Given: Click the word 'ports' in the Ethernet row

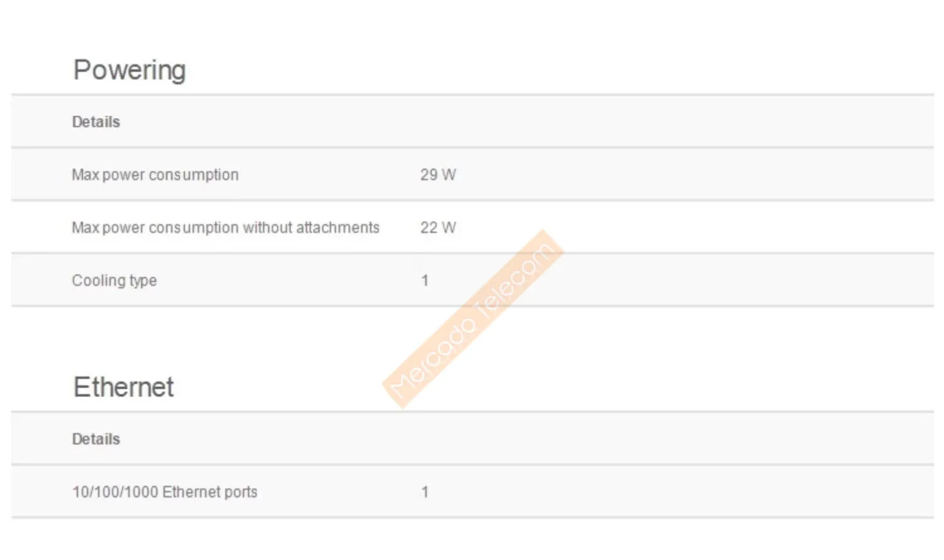Looking at the screenshot, I should 240,492.
